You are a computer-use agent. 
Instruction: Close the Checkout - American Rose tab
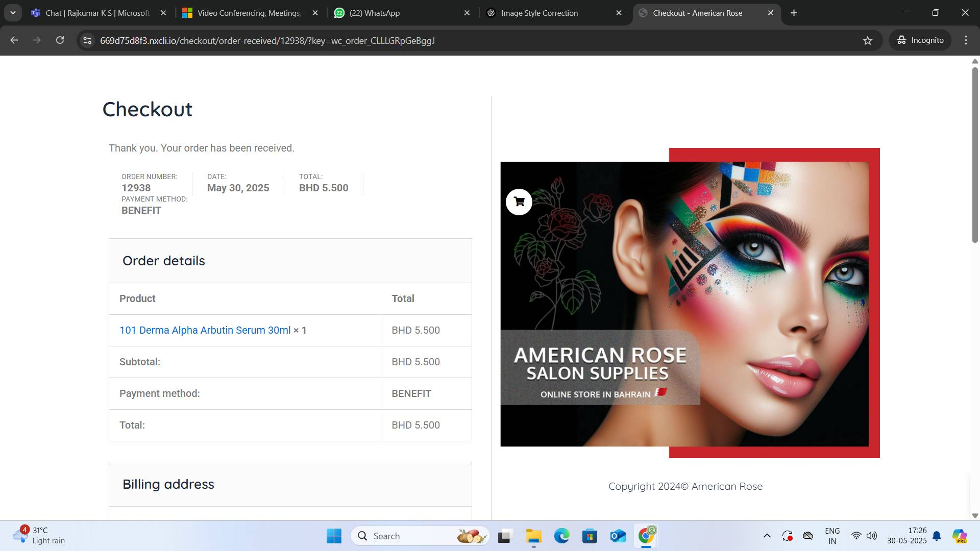[771, 13]
